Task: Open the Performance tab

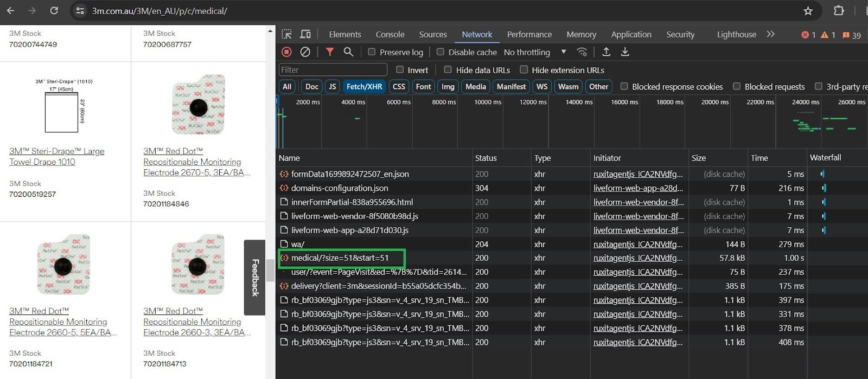Action: tap(529, 34)
